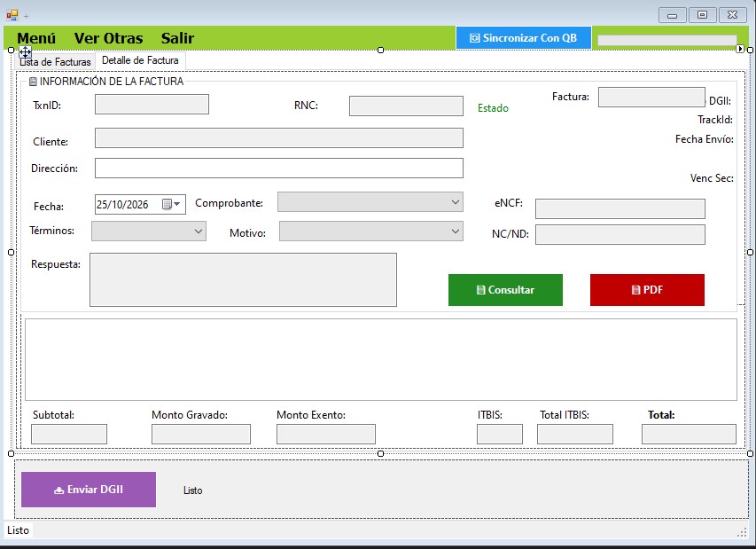Click the Sincronizar Con QB button
Image resolution: width=756 pixels, height=549 pixels.
[x=524, y=38]
